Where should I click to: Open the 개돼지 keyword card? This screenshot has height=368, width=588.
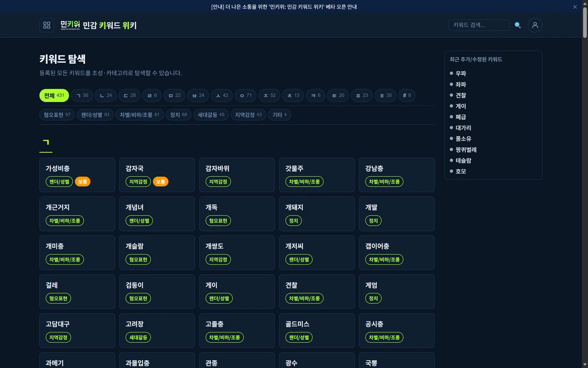pyautogui.click(x=317, y=214)
